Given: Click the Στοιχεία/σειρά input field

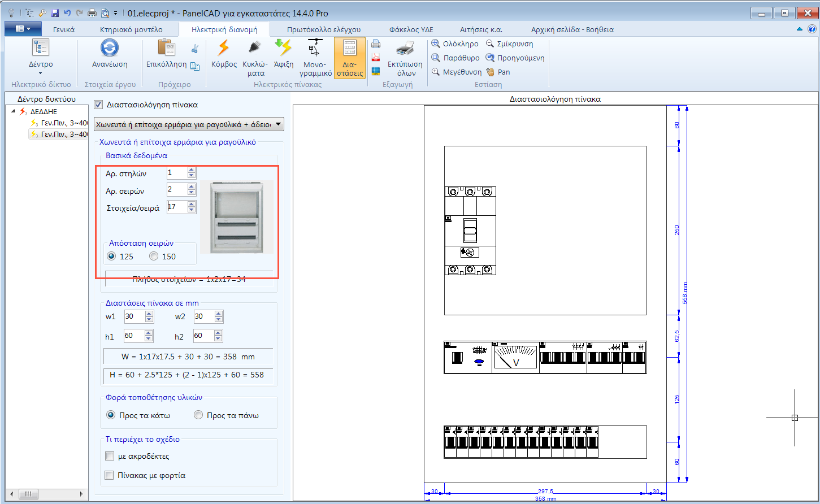Looking at the screenshot, I should [x=177, y=207].
